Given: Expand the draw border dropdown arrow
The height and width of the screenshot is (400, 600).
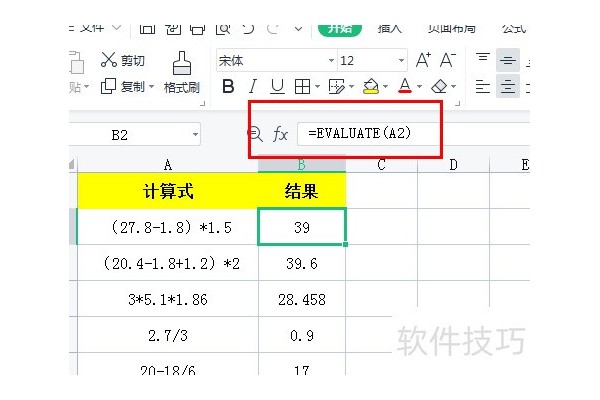Looking at the screenshot, I should click(351, 87).
